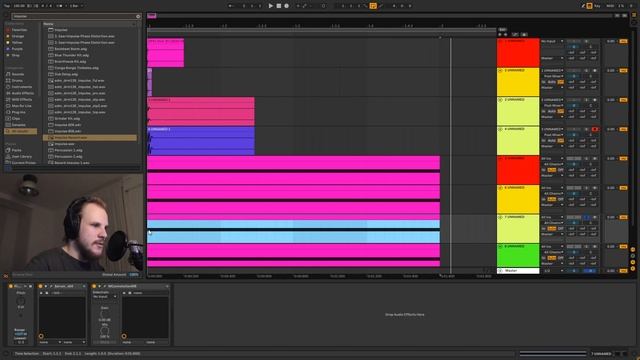Select the highlighted result row in browser
Image resolution: width=640 pixels, height=360 pixels.
(90, 138)
